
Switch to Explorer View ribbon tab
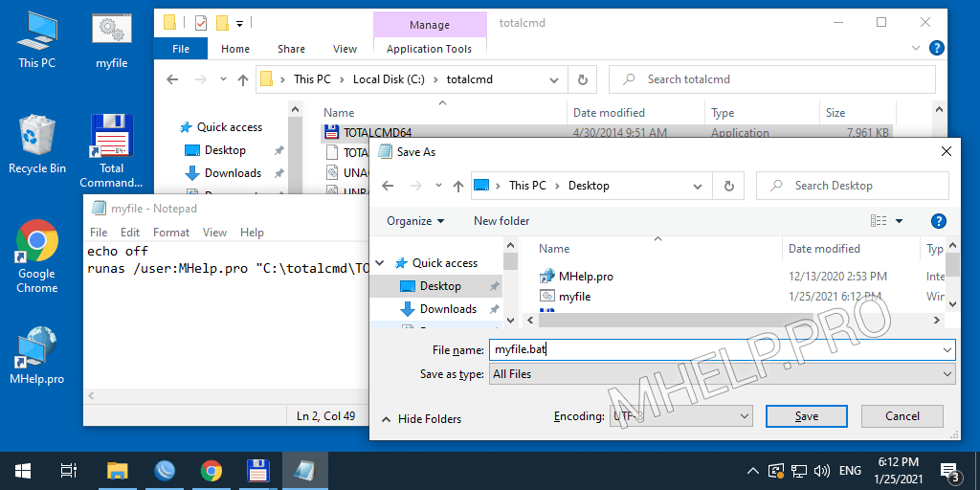pos(345,48)
